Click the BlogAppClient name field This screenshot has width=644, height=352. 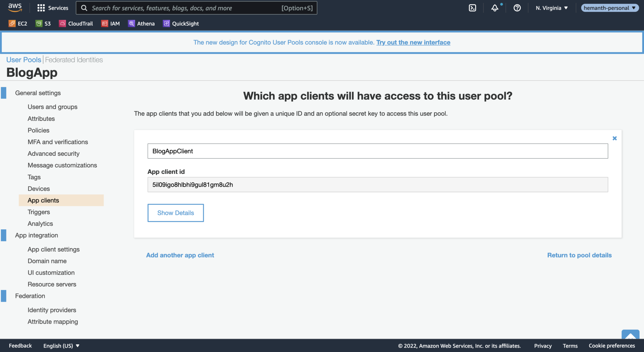pos(378,151)
